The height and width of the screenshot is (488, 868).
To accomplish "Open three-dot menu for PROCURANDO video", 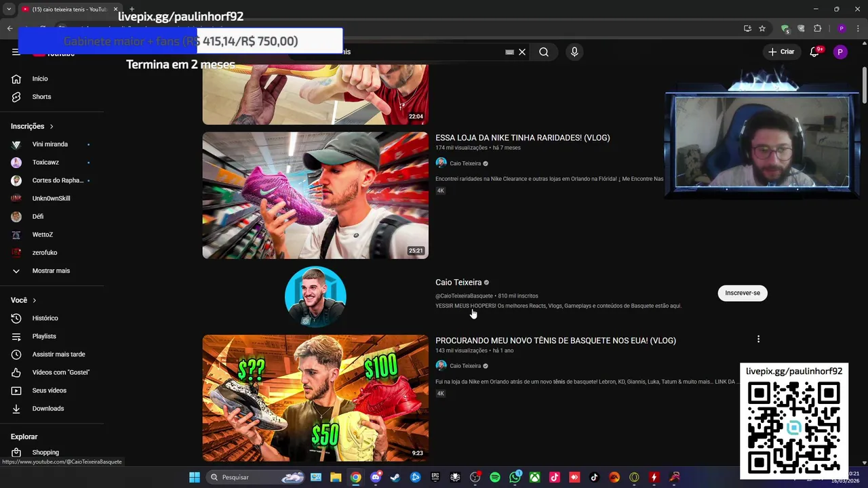I will pos(758,339).
